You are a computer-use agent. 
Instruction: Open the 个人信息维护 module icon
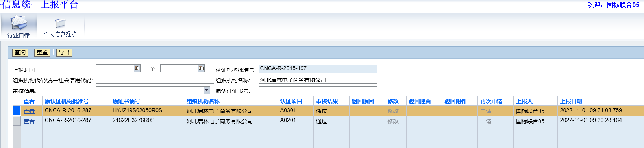(60, 27)
